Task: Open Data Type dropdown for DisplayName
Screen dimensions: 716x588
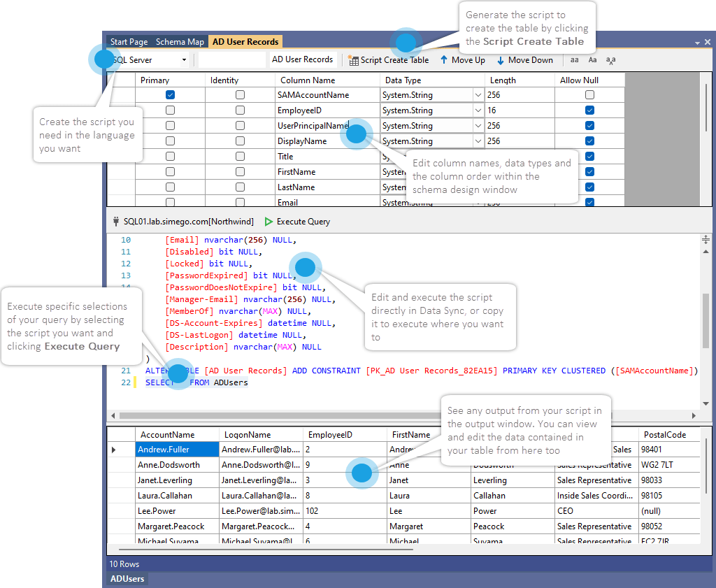Action: 478,141
